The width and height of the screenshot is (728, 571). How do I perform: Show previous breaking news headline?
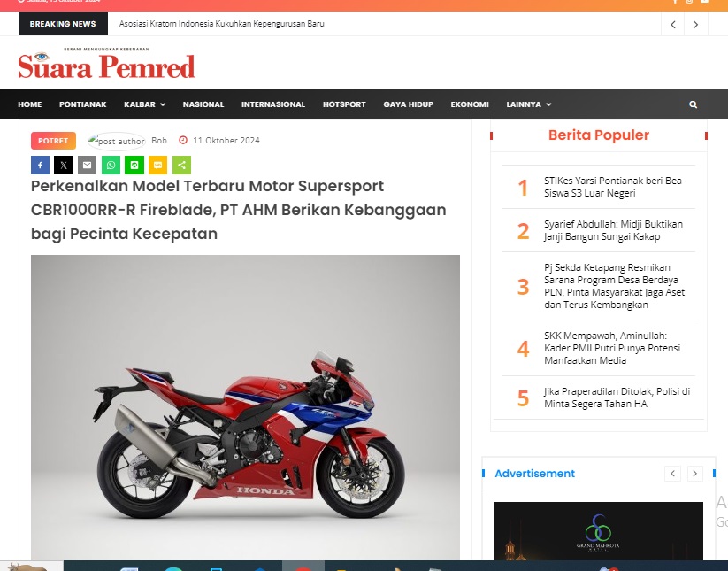(673, 24)
